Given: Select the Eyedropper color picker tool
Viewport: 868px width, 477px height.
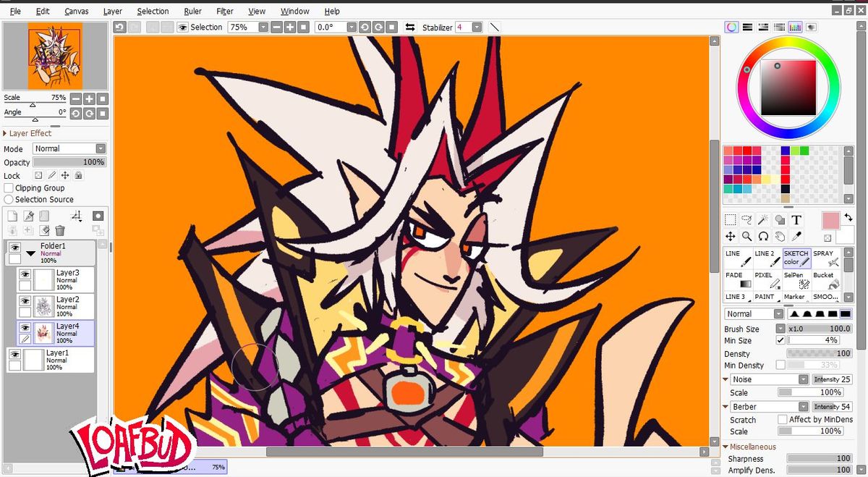Looking at the screenshot, I should pos(796,237).
